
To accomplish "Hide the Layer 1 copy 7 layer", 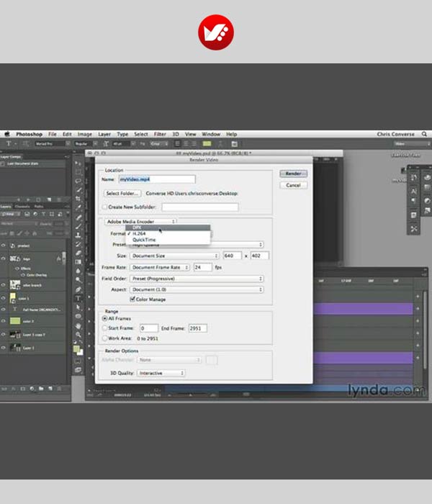I will pyautogui.click(x=4, y=334).
